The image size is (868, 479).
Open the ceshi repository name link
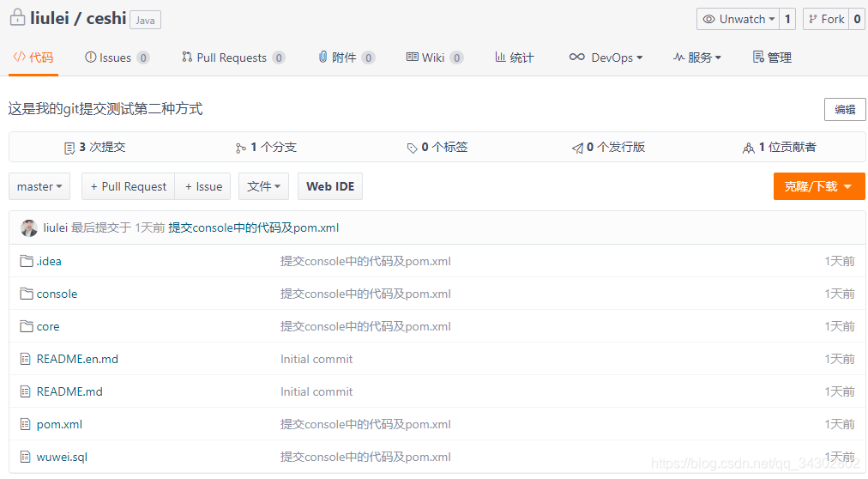[106, 18]
